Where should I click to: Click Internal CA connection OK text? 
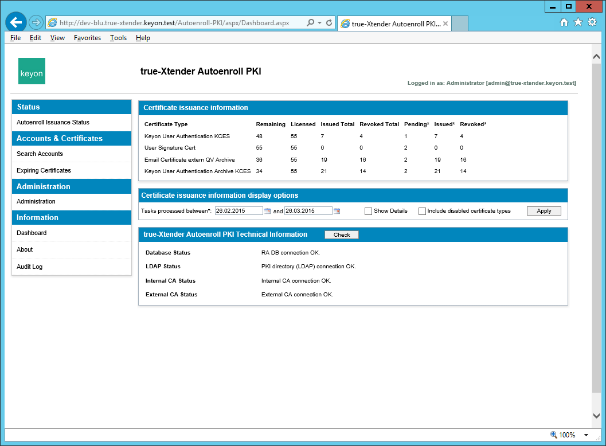click(x=296, y=281)
